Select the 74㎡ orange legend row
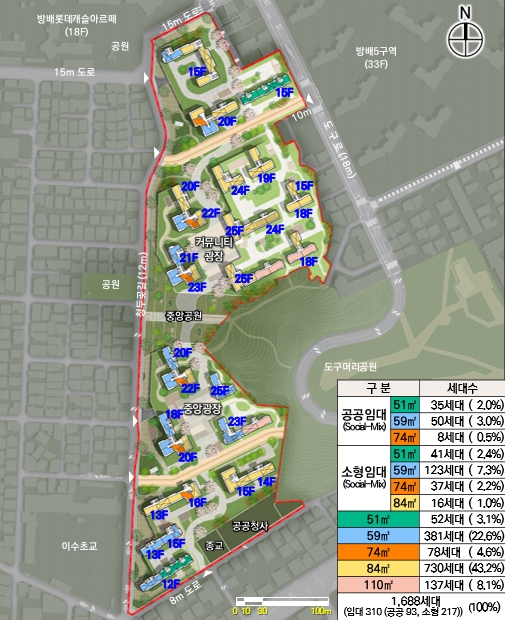The height and width of the screenshot is (620, 505). (422, 552)
